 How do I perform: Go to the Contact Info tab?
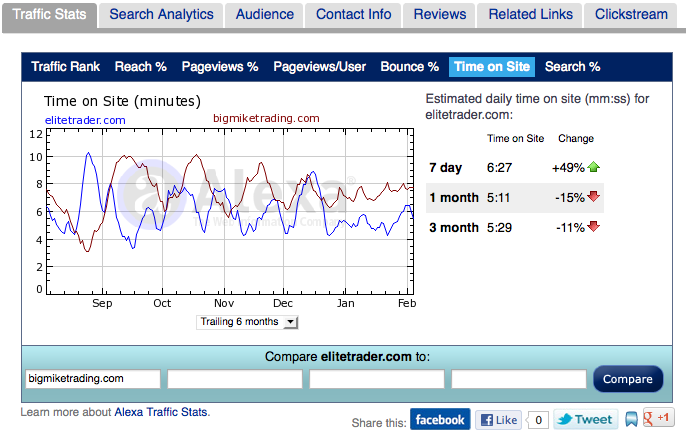tap(353, 15)
